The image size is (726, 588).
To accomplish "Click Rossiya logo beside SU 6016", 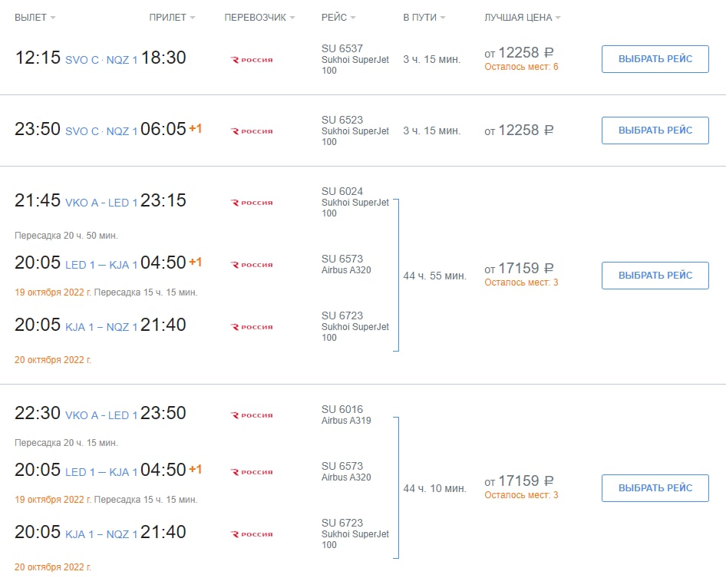I will (x=252, y=415).
